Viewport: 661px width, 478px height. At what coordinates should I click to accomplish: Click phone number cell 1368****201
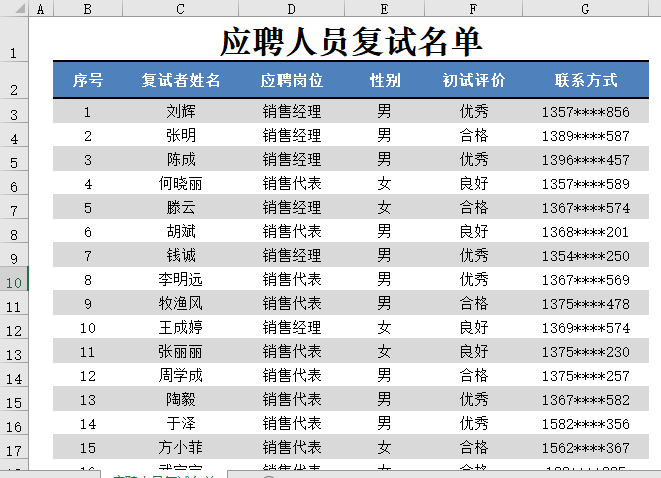585,232
